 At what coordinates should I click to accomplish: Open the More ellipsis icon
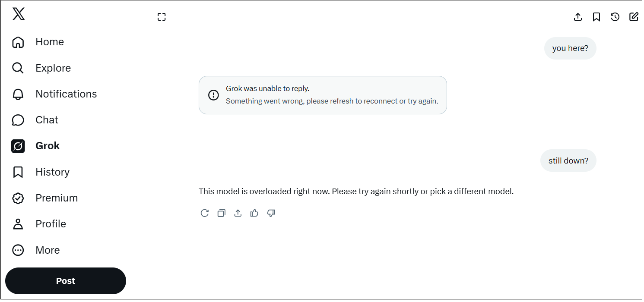(x=18, y=250)
